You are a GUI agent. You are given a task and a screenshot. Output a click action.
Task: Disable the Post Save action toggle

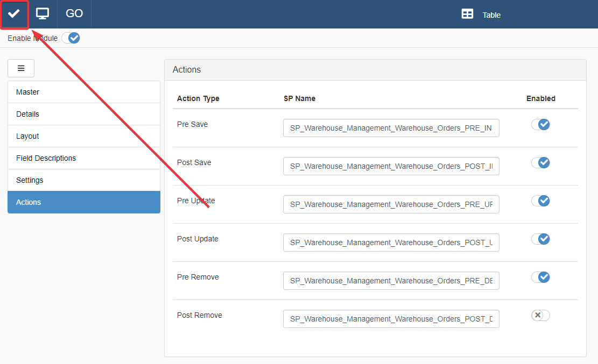[540, 162]
